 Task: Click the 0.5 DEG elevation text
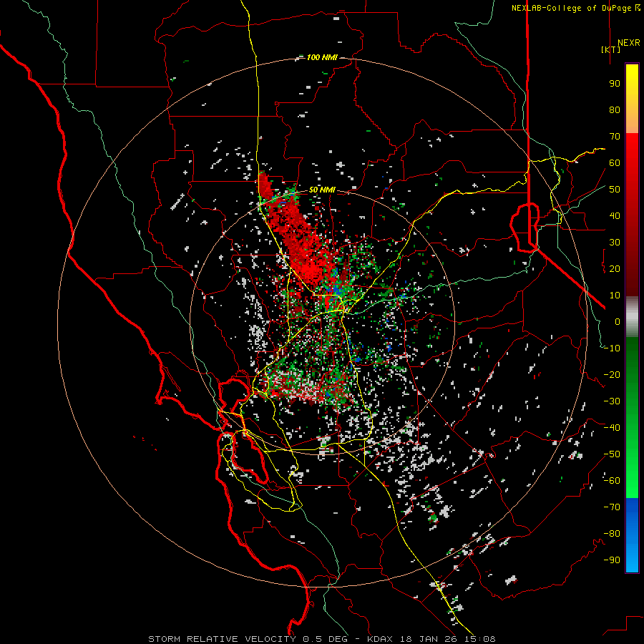click(x=326, y=639)
